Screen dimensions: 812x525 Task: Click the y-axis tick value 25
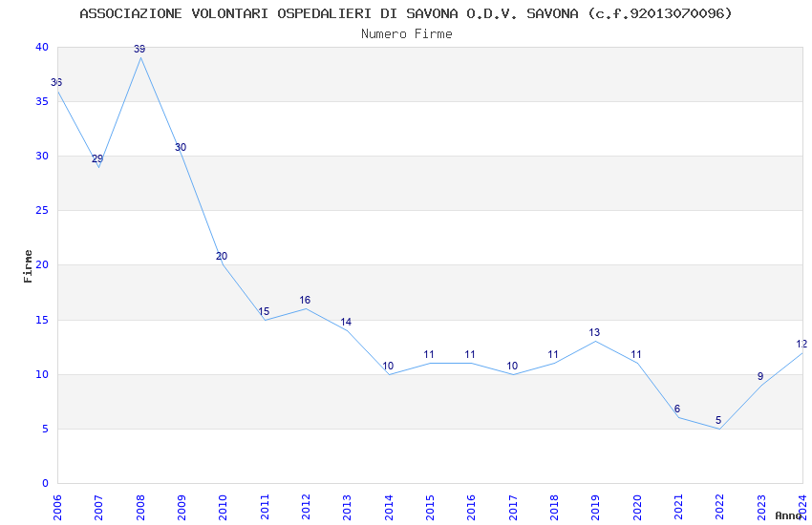click(x=42, y=210)
